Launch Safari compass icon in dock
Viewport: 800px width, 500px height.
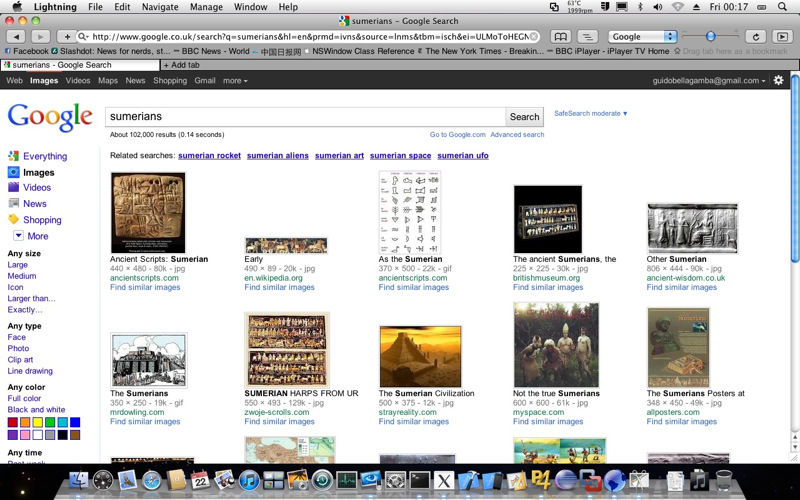(x=152, y=481)
